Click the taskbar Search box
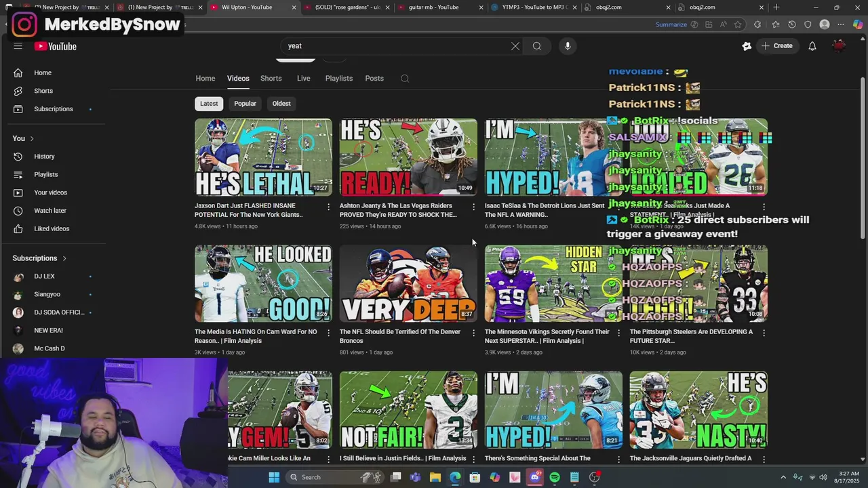 coord(334,477)
